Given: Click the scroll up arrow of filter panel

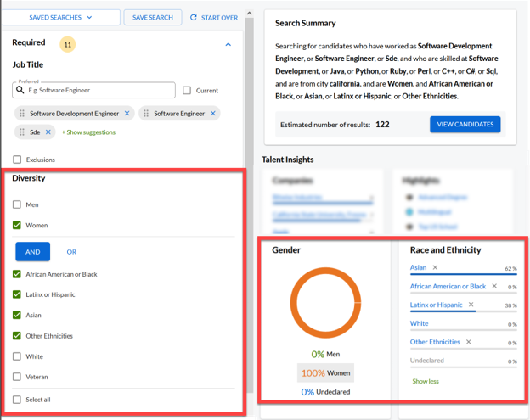Looking at the screenshot, I should (250, 14).
